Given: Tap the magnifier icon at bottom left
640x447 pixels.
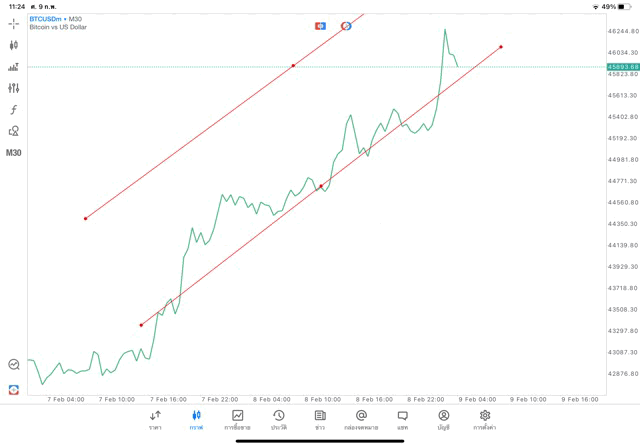Looking at the screenshot, I should [x=14, y=365].
